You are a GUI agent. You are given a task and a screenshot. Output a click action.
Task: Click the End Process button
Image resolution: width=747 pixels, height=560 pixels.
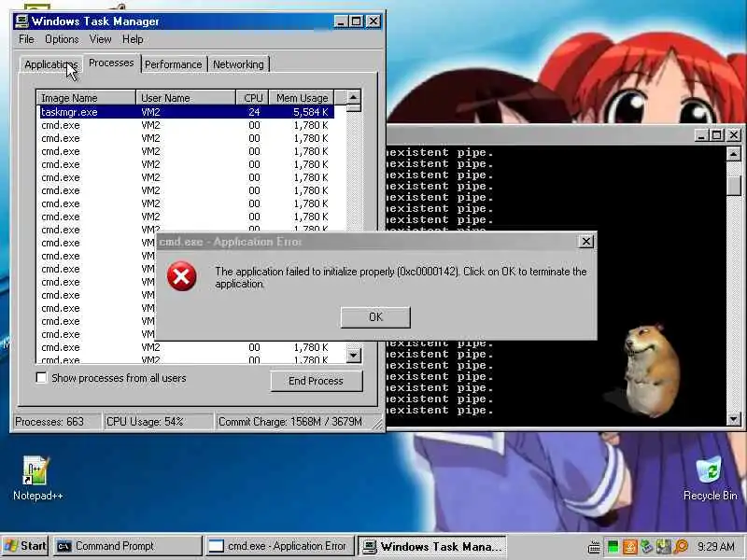point(316,381)
